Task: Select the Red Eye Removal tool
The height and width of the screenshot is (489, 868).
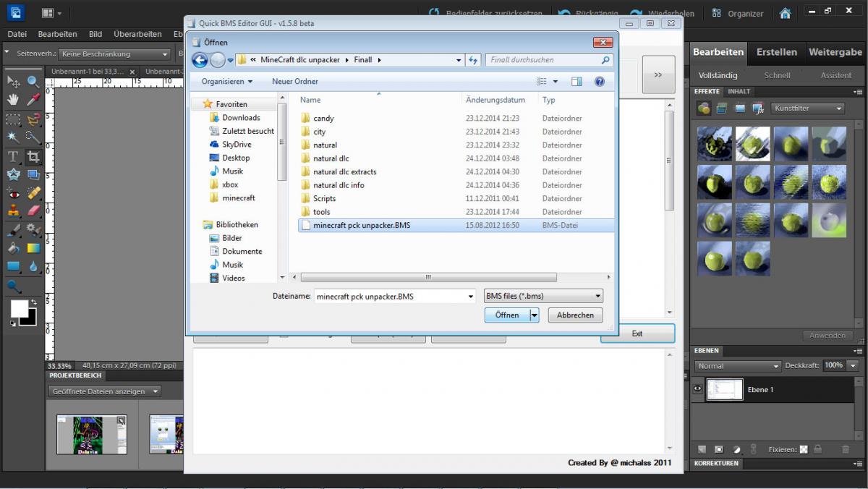Action: (14, 193)
